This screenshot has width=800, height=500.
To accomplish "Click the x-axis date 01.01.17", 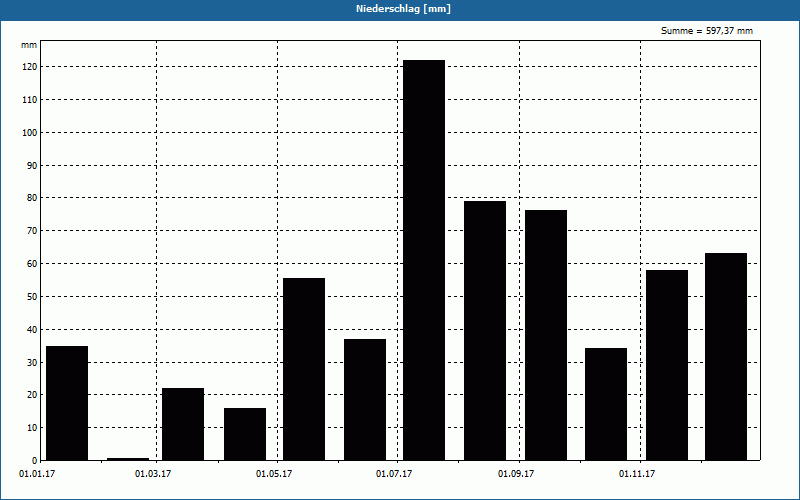I will tap(37, 474).
